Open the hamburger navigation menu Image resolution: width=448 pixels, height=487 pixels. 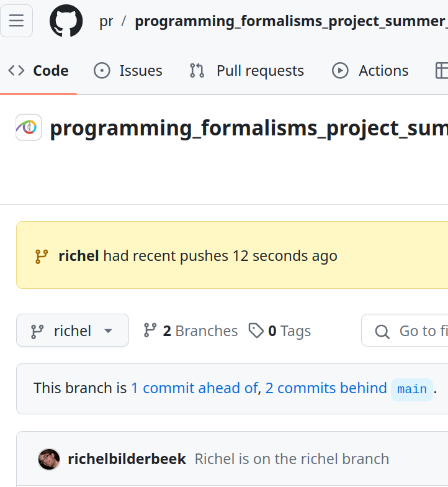(16, 21)
